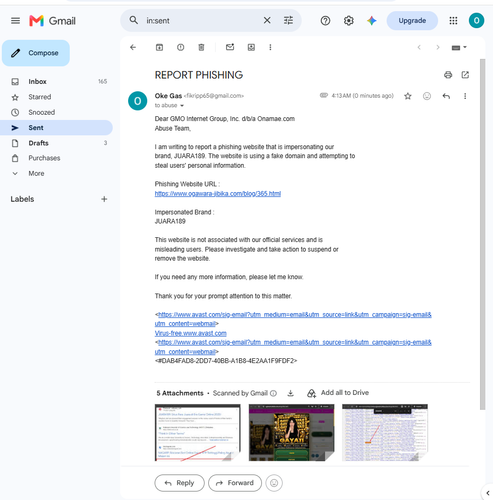This screenshot has width=493, height=500.
Task: Click the Add all to Drive icon
Action: click(x=311, y=393)
